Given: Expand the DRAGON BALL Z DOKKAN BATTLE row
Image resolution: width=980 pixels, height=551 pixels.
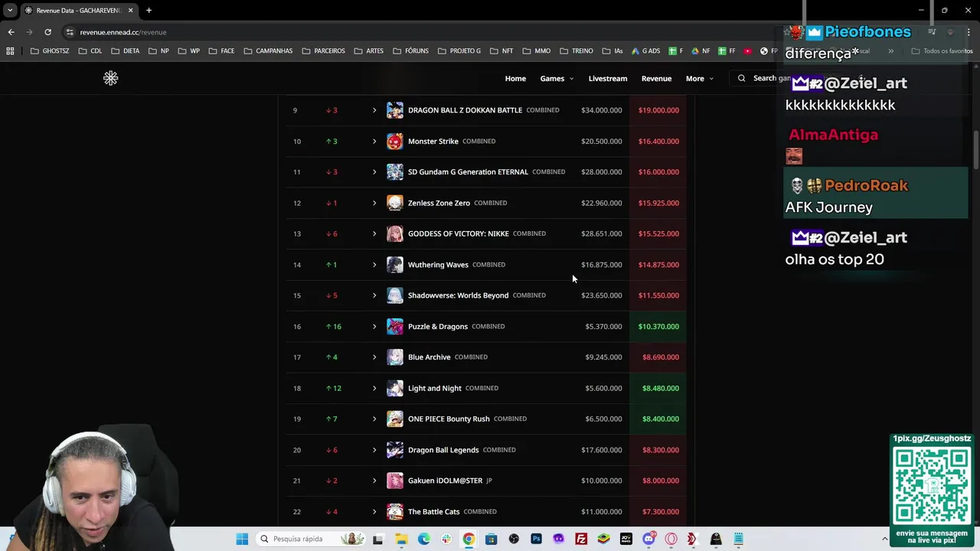Looking at the screenshot, I should click(x=374, y=110).
